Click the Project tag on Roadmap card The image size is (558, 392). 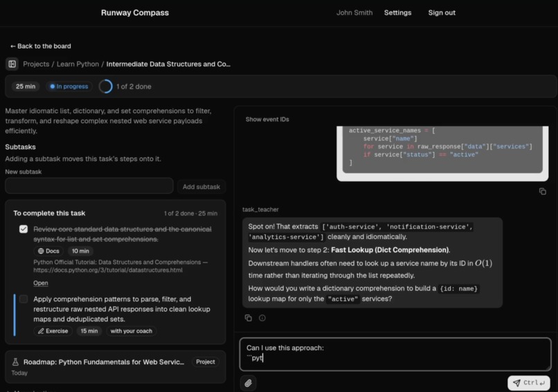[206, 362]
